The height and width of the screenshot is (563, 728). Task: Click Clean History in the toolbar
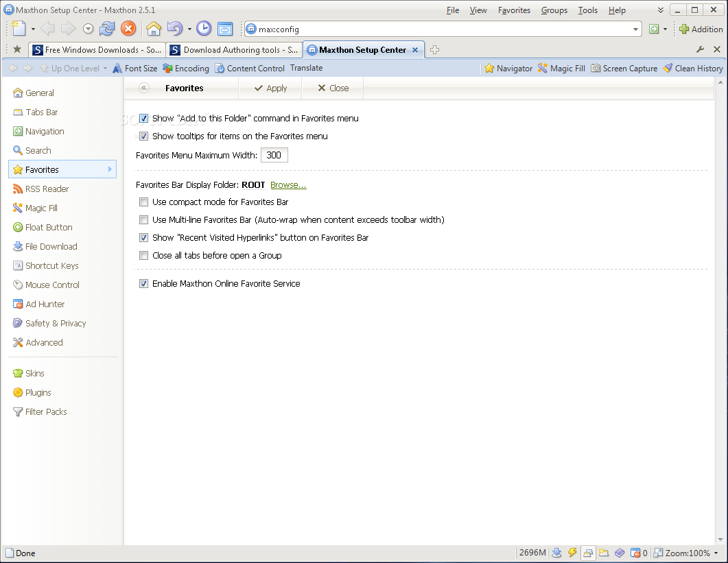(693, 68)
